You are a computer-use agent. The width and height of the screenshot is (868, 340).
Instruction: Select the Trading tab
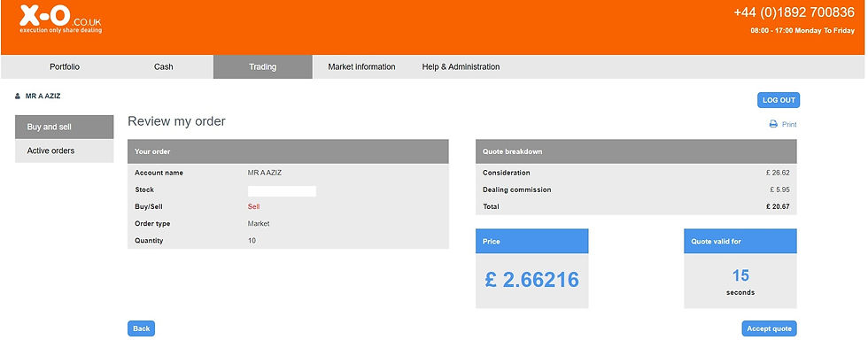click(262, 67)
